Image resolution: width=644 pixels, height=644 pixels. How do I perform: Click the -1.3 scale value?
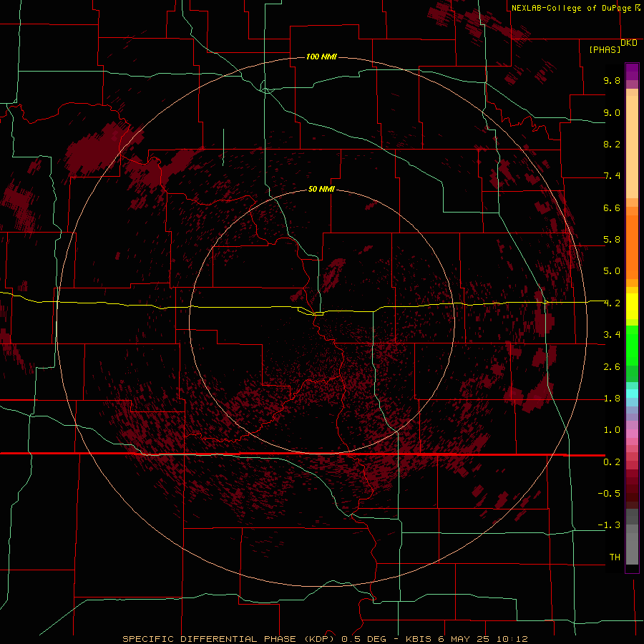click(609, 525)
